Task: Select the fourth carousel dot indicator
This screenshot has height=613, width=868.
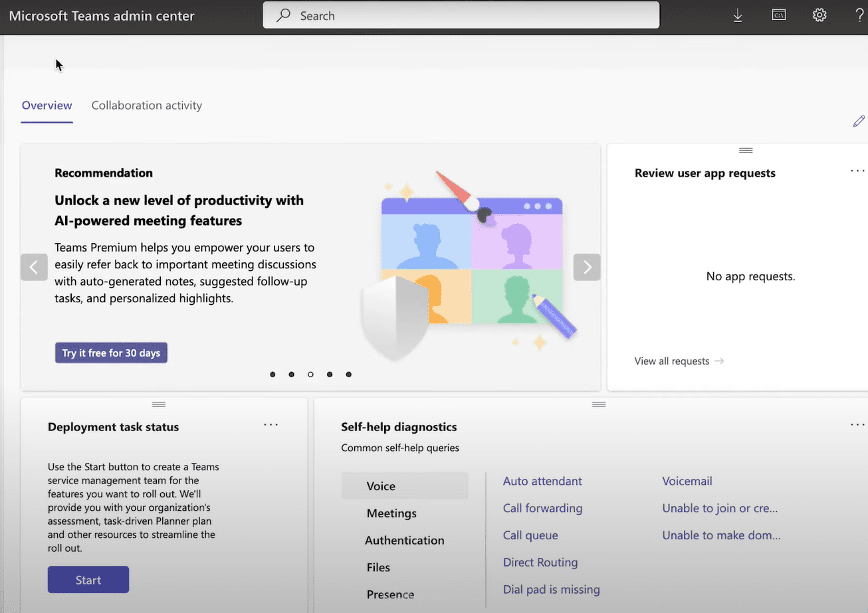Action: coord(330,375)
